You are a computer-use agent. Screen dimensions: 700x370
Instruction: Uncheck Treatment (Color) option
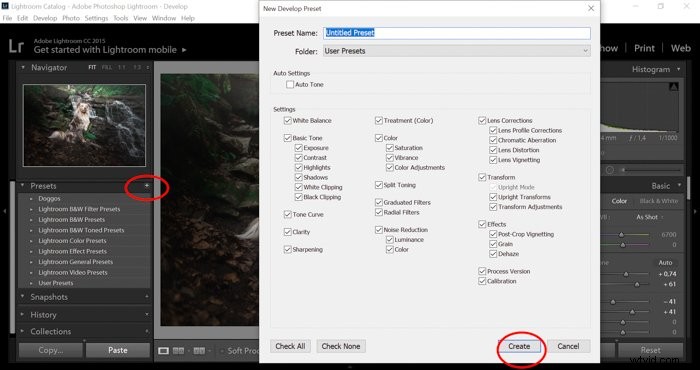[379, 121]
